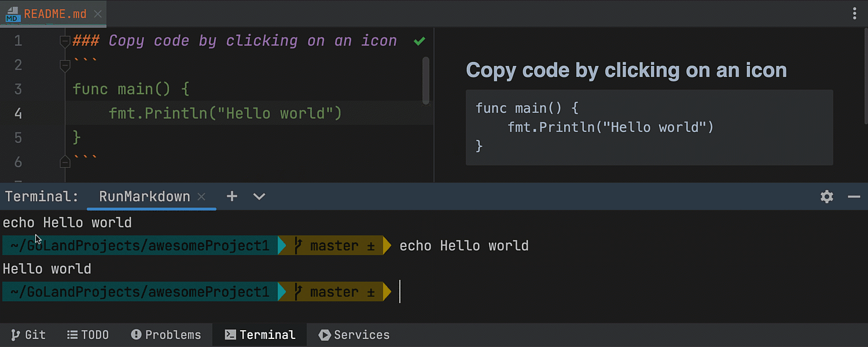The height and width of the screenshot is (347, 868).
Task: Collapse the code fence fold on line 2
Action: click(65, 67)
